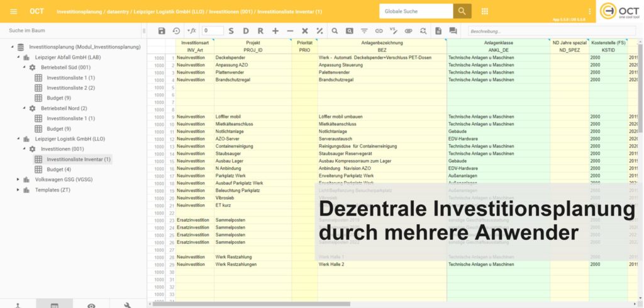Click the refresh-search toolbar icon
This screenshot has width=644, height=308.
point(423,31)
